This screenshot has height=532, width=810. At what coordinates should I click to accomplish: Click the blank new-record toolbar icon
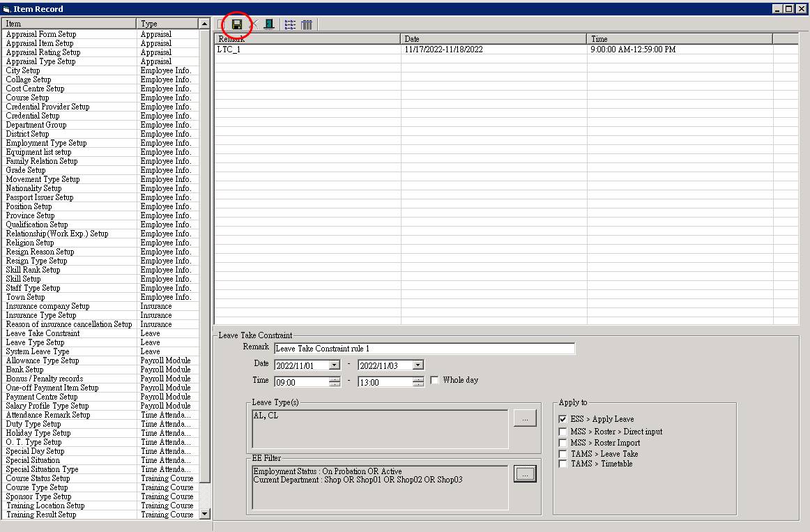pos(222,24)
